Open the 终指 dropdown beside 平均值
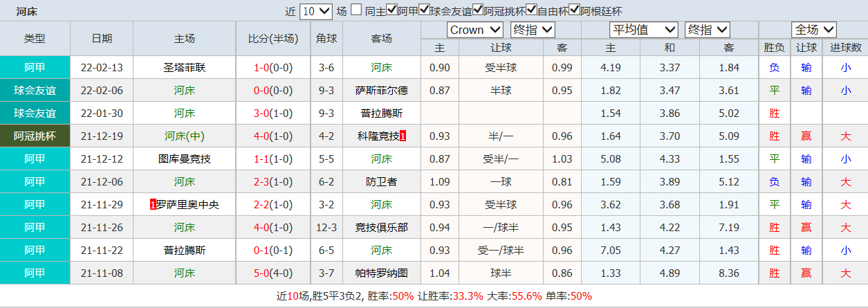 pyautogui.click(x=707, y=30)
